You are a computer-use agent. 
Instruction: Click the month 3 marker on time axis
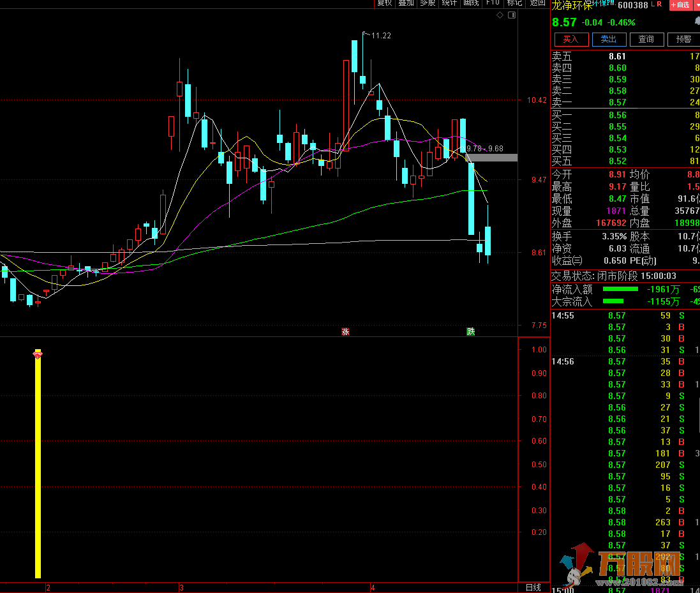[x=182, y=588]
